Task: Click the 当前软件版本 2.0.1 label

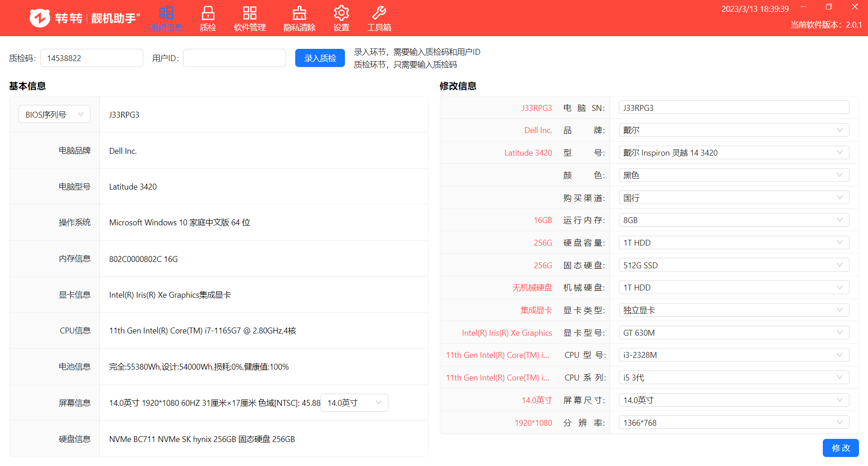Action: (826, 25)
